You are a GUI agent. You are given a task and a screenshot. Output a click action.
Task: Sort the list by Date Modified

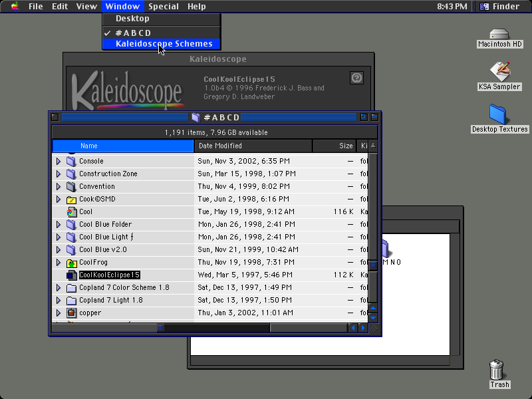click(x=253, y=146)
